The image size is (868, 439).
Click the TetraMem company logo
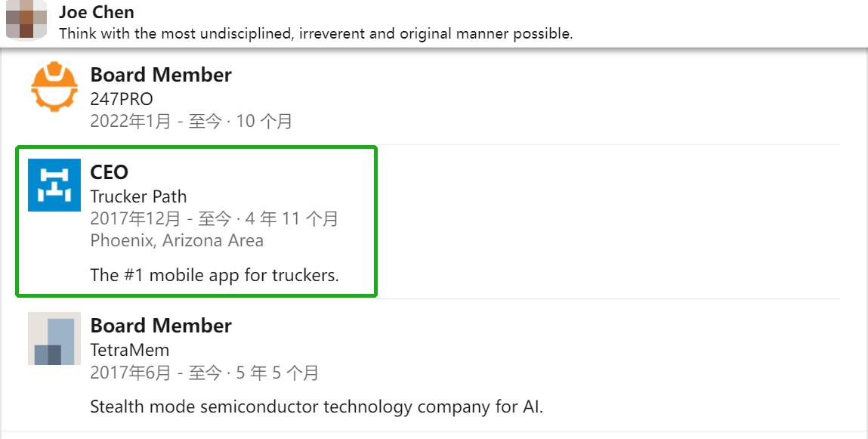pyautogui.click(x=54, y=339)
